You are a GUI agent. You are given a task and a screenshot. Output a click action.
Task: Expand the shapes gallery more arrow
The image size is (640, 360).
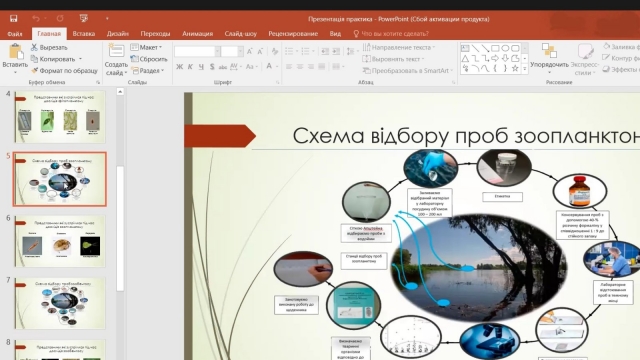524,70
